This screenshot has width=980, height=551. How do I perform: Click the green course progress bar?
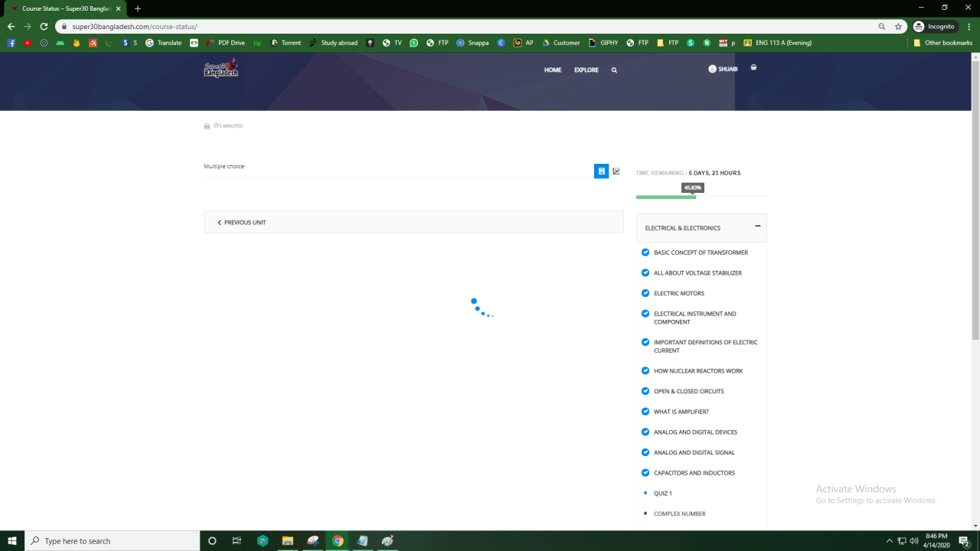666,197
